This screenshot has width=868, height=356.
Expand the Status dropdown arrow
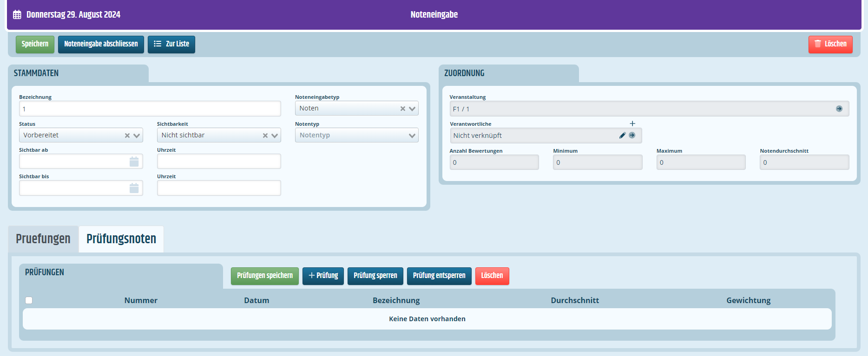pos(137,136)
